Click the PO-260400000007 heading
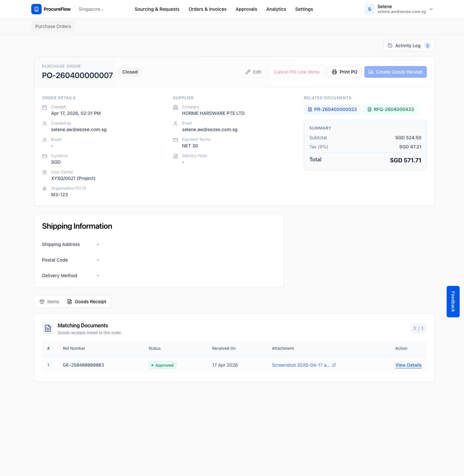Screen dimensions: 464x476 pyautogui.click(x=77, y=75)
